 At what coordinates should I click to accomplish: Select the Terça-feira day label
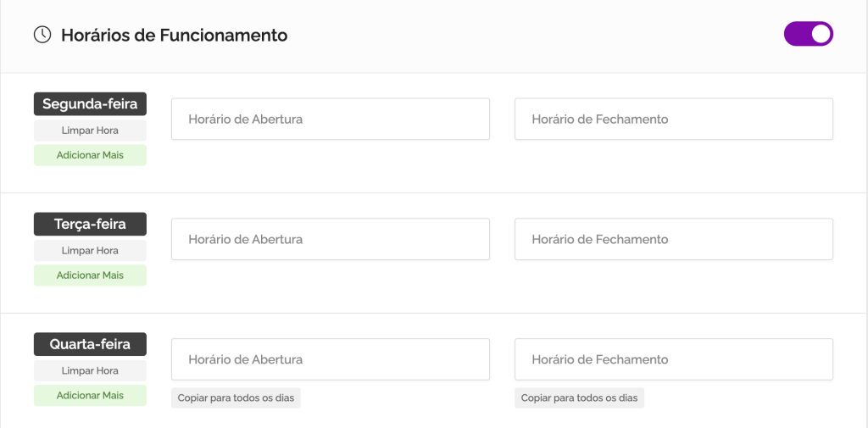[x=90, y=225]
